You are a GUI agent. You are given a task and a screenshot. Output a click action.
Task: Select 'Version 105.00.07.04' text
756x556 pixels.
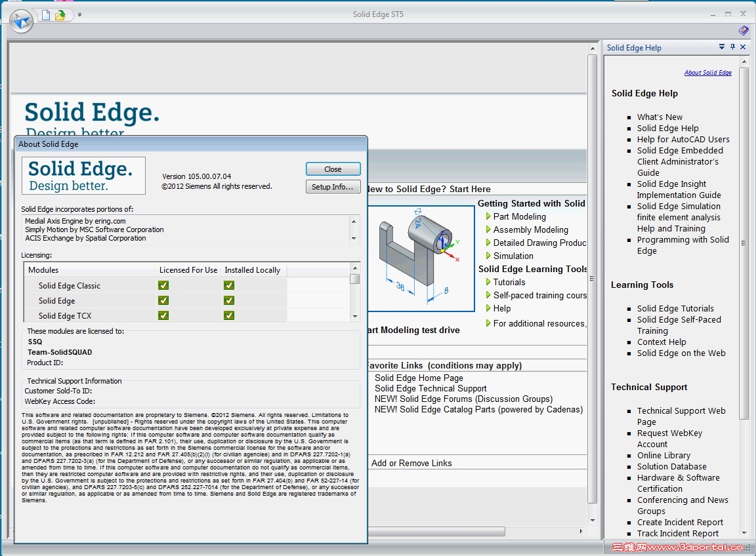coord(197,176)
